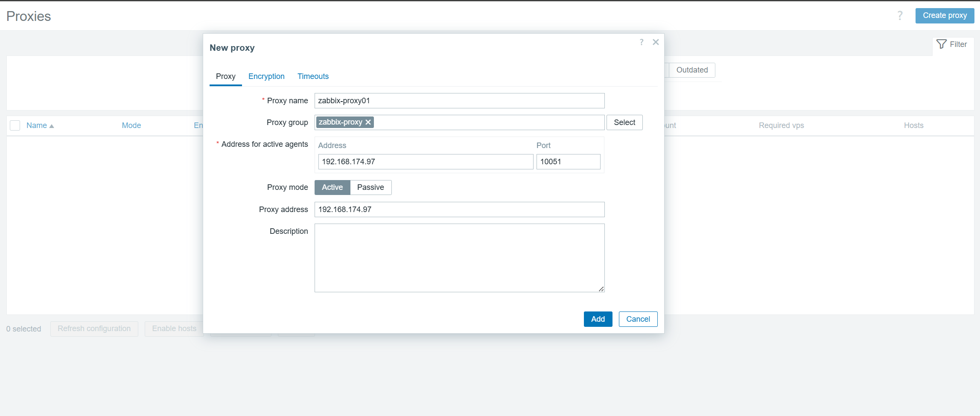The width and height of the screenshot is (980, 416).
Task: Click the Enable hosts button
Action: click(174, 329)
